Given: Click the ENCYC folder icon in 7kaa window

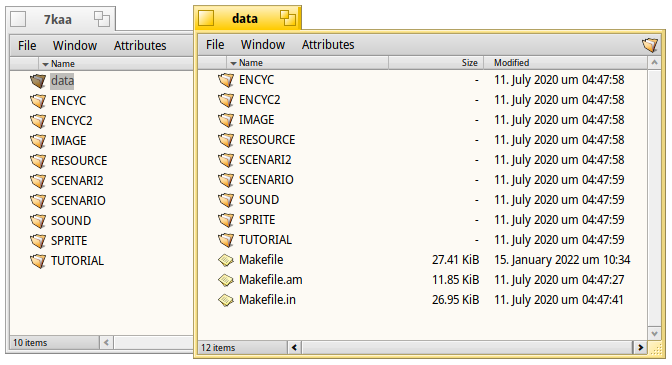Looking at the screenshot, I should [x=38, y=101].
